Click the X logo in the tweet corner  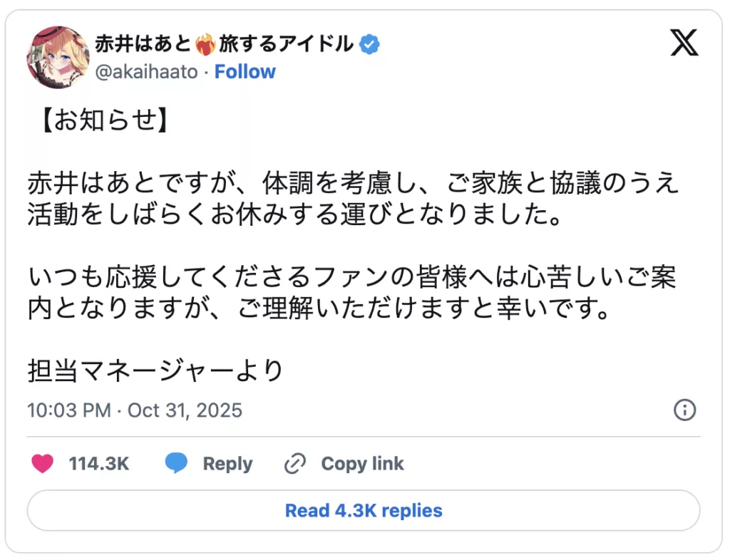[684, 44]
